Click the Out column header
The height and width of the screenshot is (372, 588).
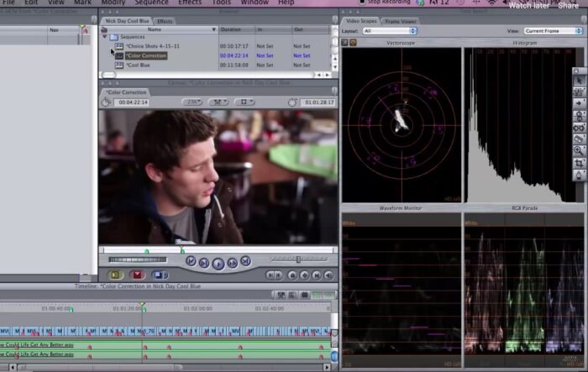point(311,29)
